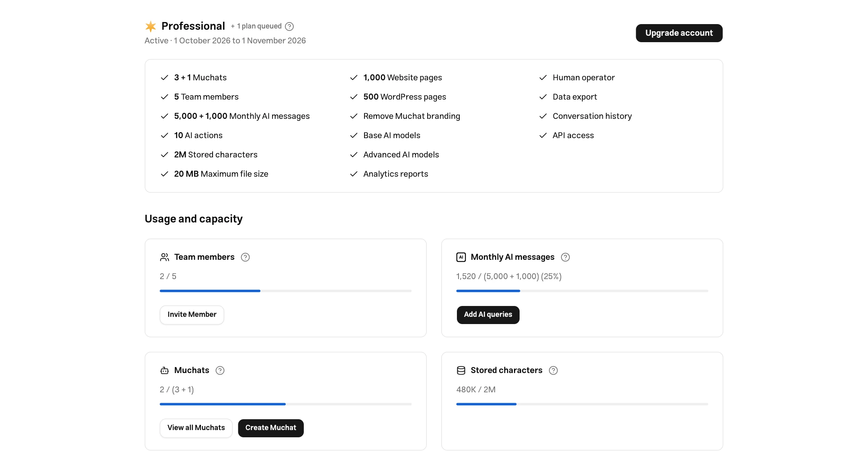Click 'Data export' feature text
868x465 pixels.
[x=575, y=97]
